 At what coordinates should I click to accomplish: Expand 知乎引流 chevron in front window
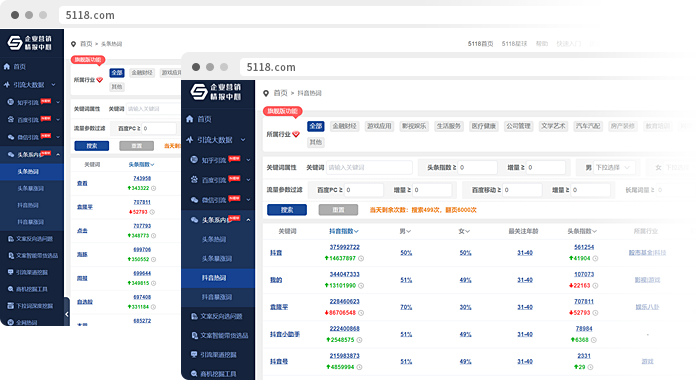pos(248,160)
